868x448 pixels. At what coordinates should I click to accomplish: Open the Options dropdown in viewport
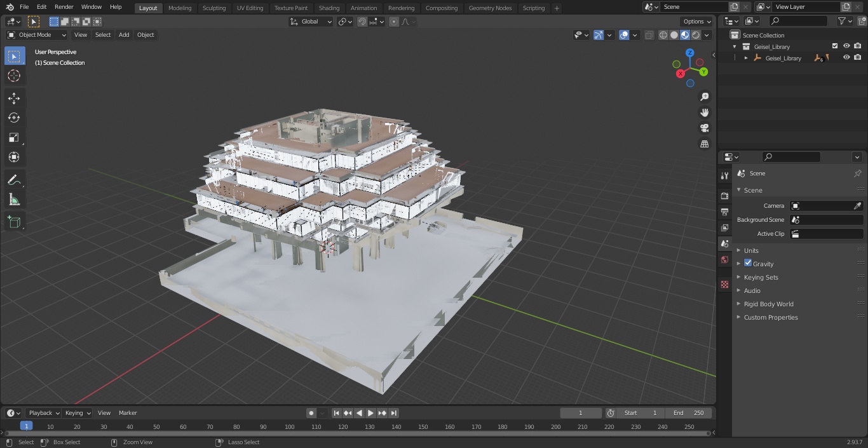697,22
